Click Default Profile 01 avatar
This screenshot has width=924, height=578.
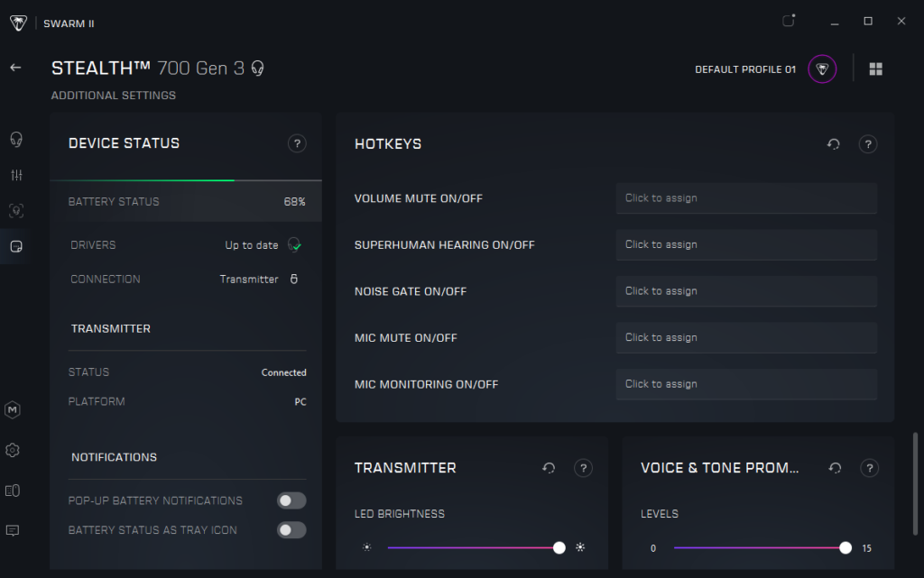[x=821, y=69]
